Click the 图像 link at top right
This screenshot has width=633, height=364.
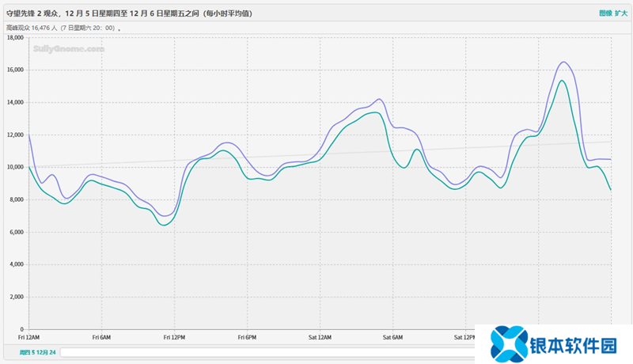coord(605,13)
